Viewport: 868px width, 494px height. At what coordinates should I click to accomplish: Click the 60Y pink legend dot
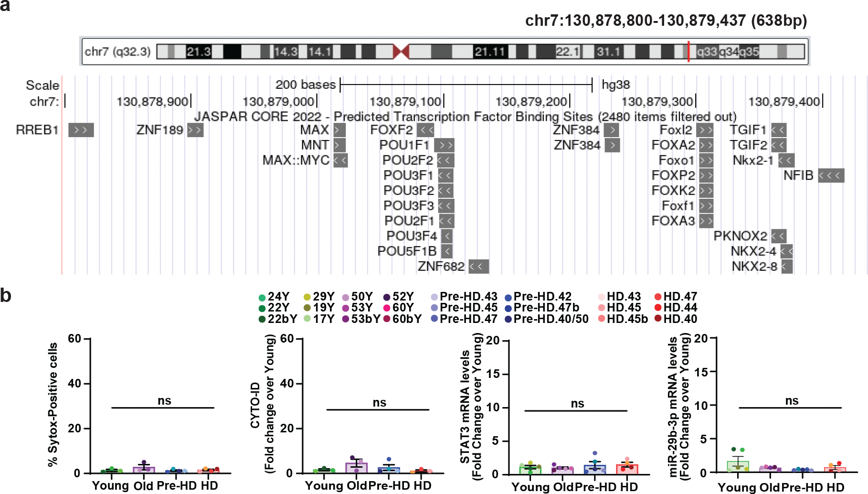pos(387,308)
